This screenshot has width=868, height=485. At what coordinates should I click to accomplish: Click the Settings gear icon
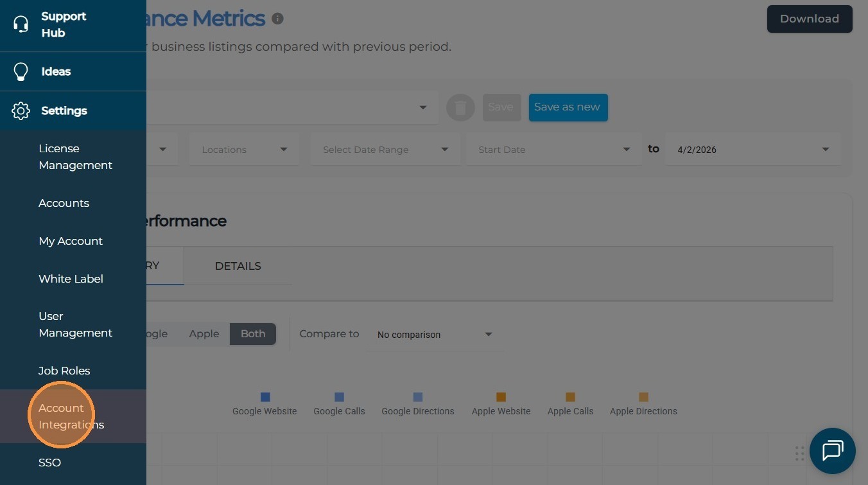[21, 110]
